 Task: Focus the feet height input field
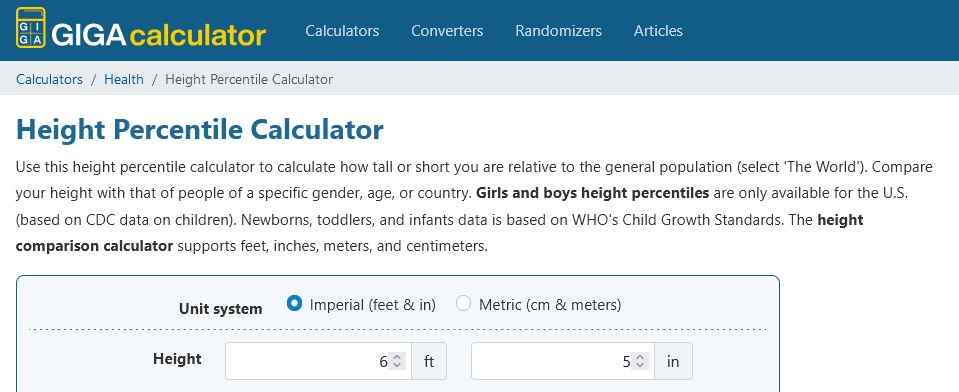click(x=318, y=361)
